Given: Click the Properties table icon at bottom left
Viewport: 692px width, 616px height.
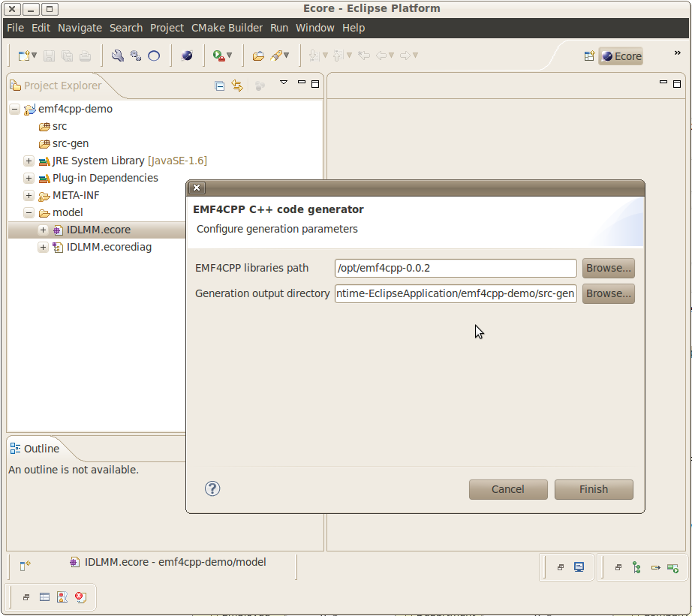Looking at the screenshot, I should pyautogui.click(x=44, y=597).
